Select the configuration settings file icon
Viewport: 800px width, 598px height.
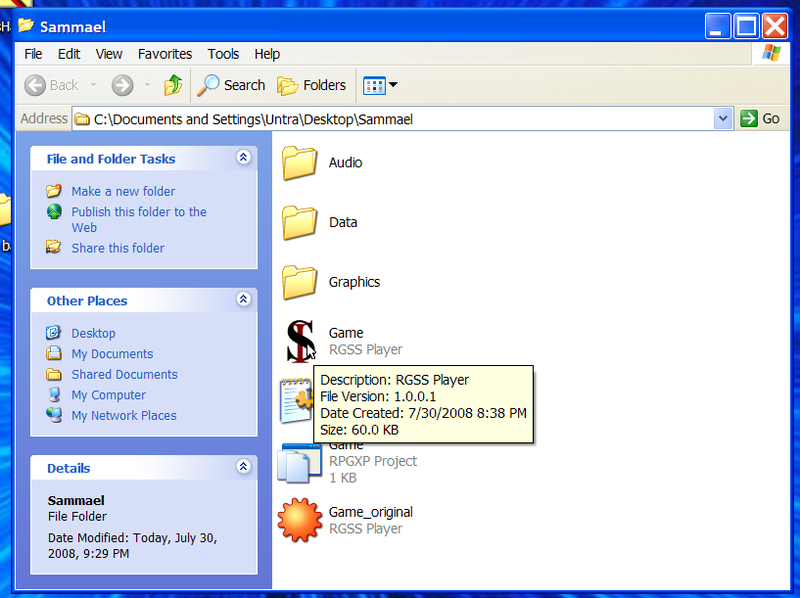[x=296, y=401]
